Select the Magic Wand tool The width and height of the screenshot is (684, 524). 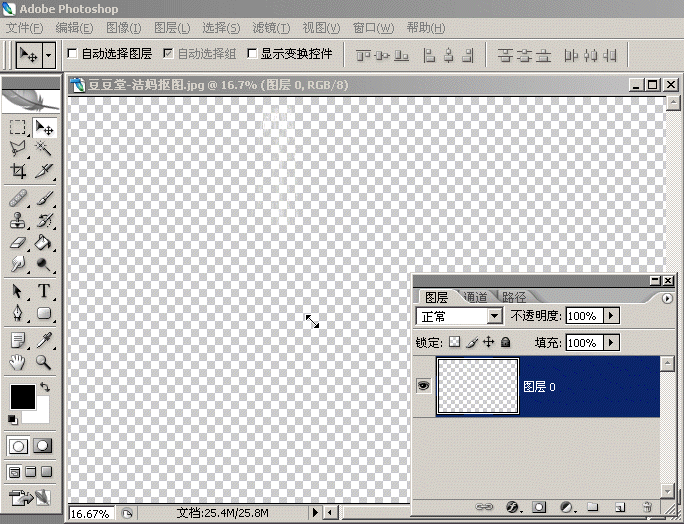tap(44, 149)
